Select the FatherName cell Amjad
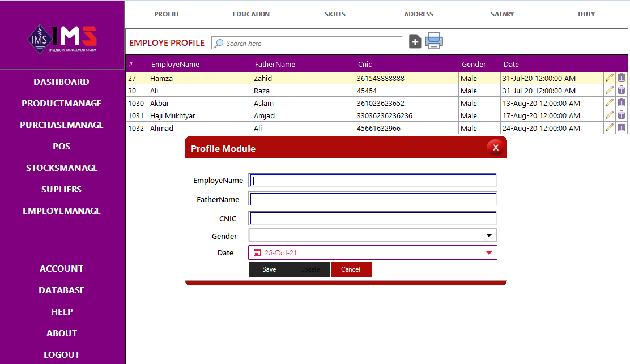 tap(303, 115)
